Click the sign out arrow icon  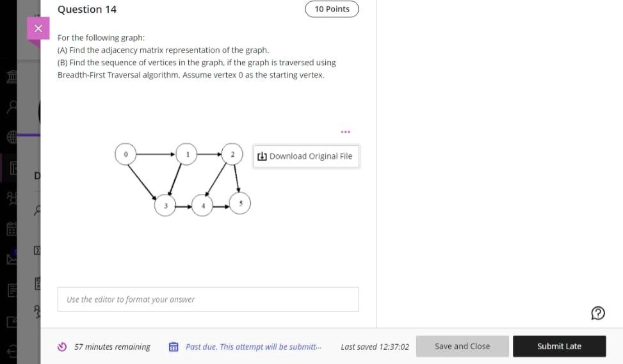click(12, 351)
